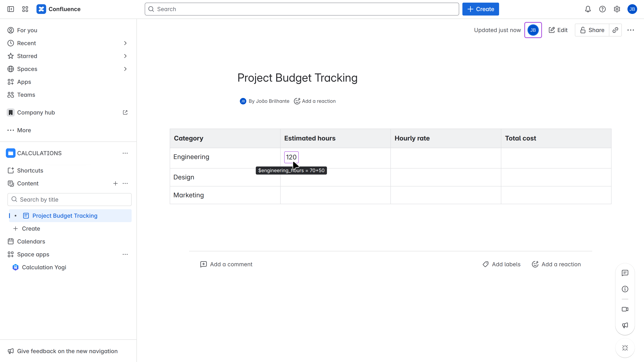Image resolution: width=644 pixels, height=362 pixels.
Task: Open the settings gear
Action: coord(617,9)
